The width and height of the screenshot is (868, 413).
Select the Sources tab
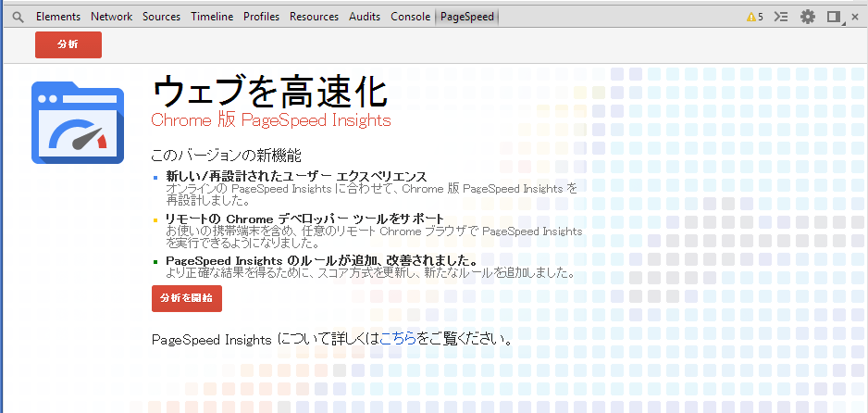161,17
